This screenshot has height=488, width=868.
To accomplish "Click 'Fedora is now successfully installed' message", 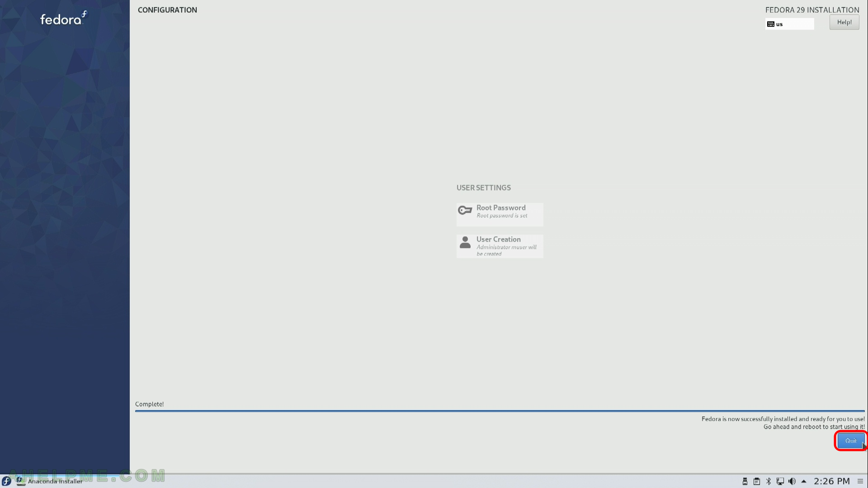I will 783,419.
